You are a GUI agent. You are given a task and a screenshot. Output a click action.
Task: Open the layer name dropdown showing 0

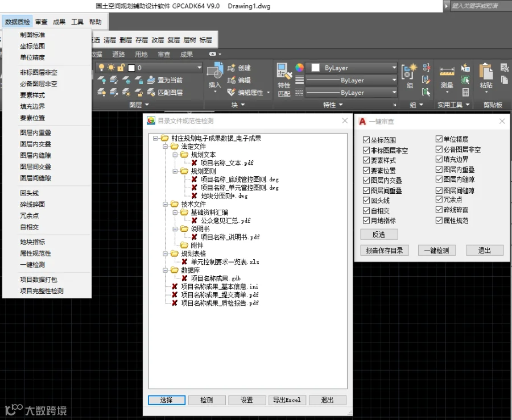[149, 68]
